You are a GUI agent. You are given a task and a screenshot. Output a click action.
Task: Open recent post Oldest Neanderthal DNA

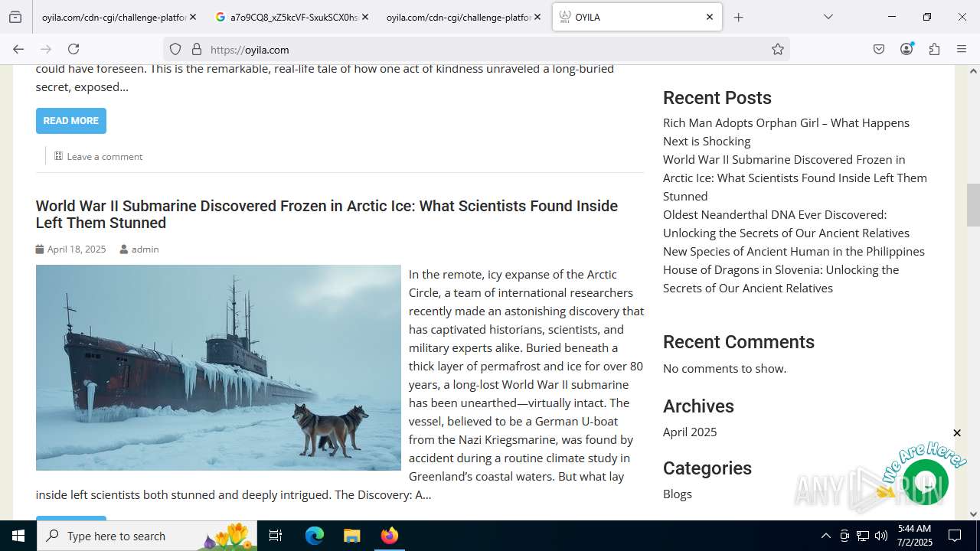(786, 223)
